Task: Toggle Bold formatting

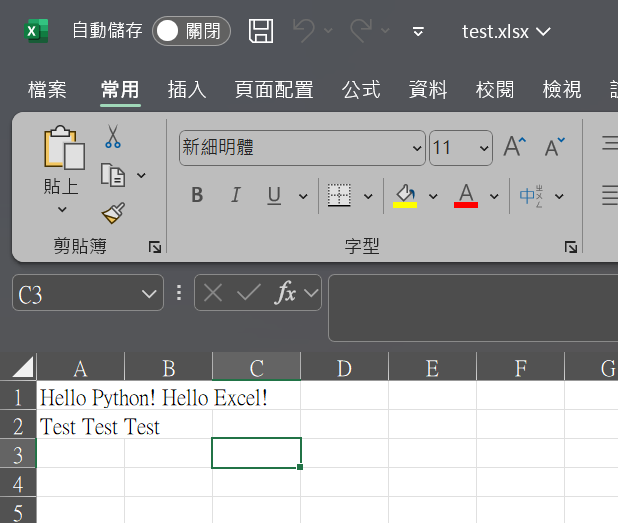Action: pos(197,195)
